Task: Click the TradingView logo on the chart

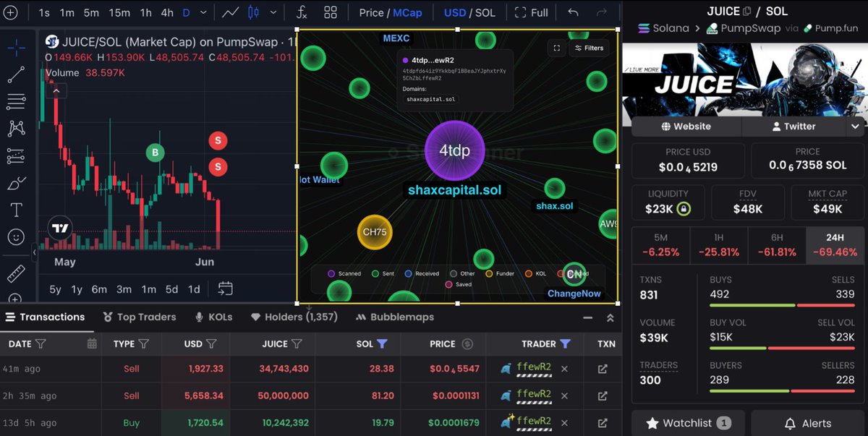Action: (x=61, y=228)
